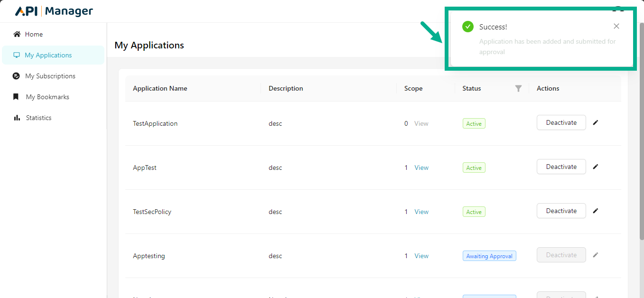The height and width of the screenshot is (298, 644).
Task: View scope for Apptesting application
Action: point(421,256)
